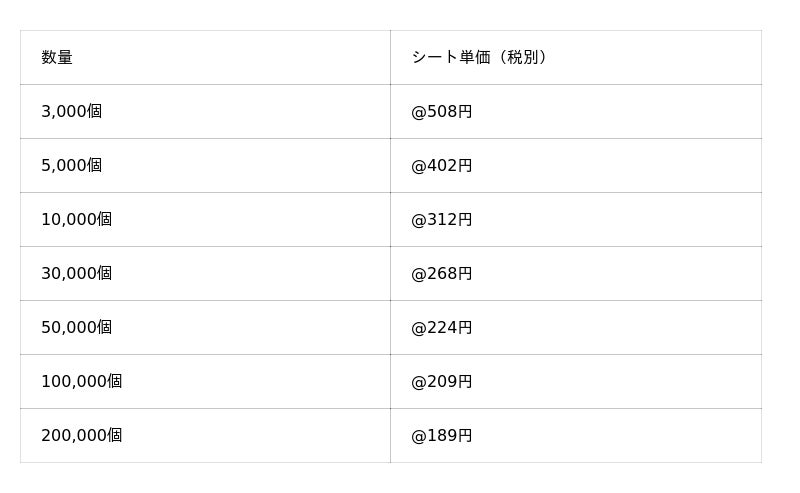Click the 5,000個 quantity cell
This screenshot has width=800, height=493.
72,166
